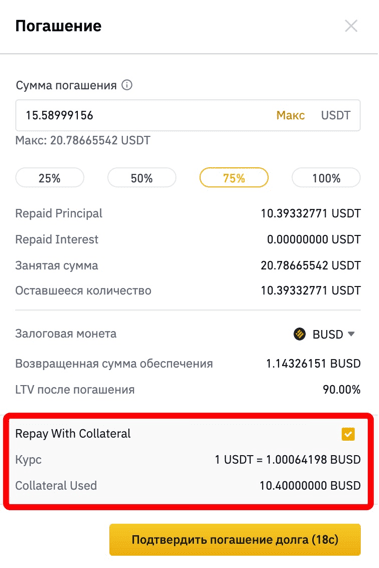Image resolution: width=379 pixels, height=568 pixels.
Task: Toggle the highlighted 75% option
Action: click(x=234, y=178)
